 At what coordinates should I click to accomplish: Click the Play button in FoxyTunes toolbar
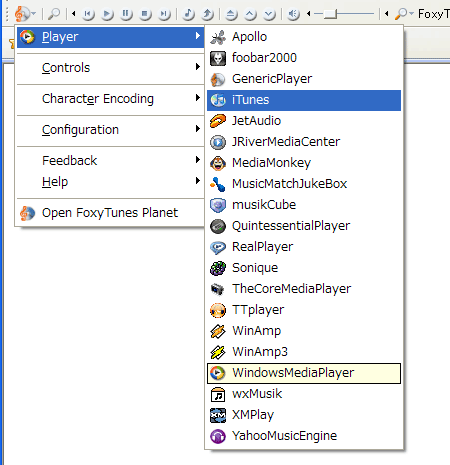[x=107, y=14]
